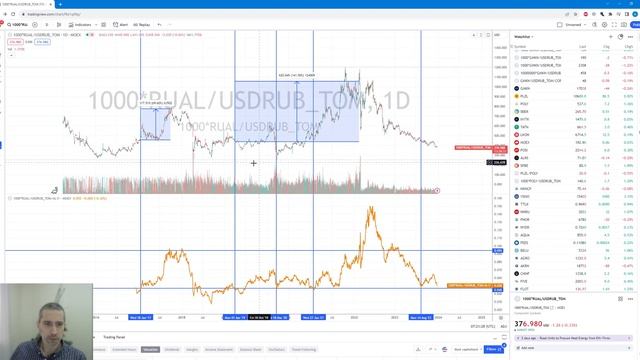Start bar Replay mode
The width and height of the screenshot is (640, 360).
[x=142, y=25]
